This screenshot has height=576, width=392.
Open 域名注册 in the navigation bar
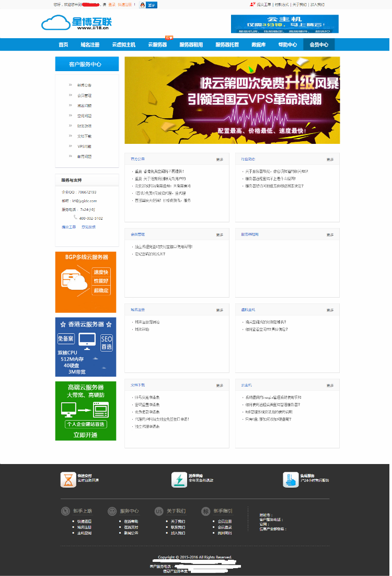pyautogui.click(x=90, y=44)
